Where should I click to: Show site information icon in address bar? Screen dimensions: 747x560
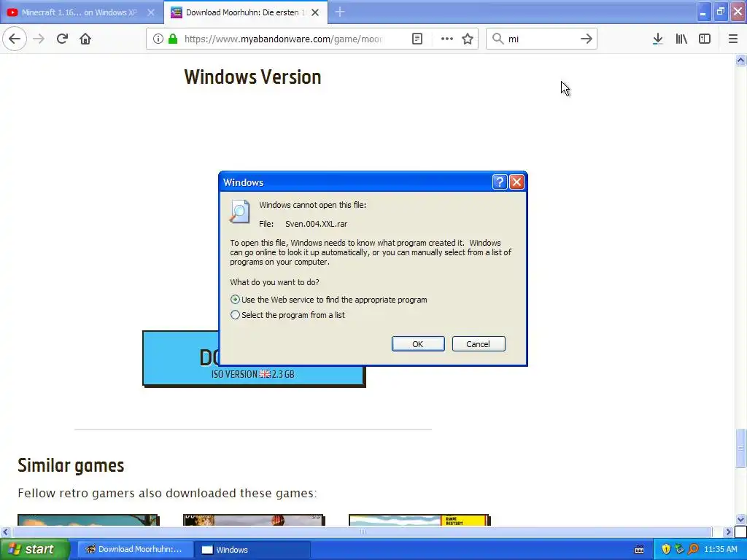coord(158,39)
